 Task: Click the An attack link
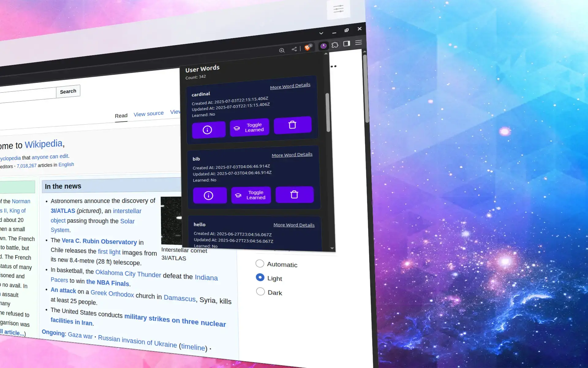coord(63,290)
